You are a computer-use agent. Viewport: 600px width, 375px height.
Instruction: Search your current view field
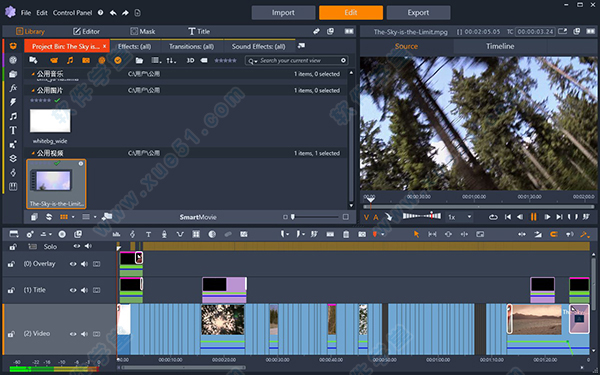[296, 60]
